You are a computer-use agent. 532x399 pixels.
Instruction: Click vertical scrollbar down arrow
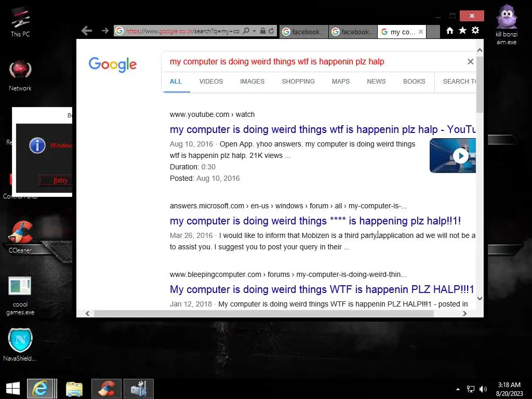point(480,299)
